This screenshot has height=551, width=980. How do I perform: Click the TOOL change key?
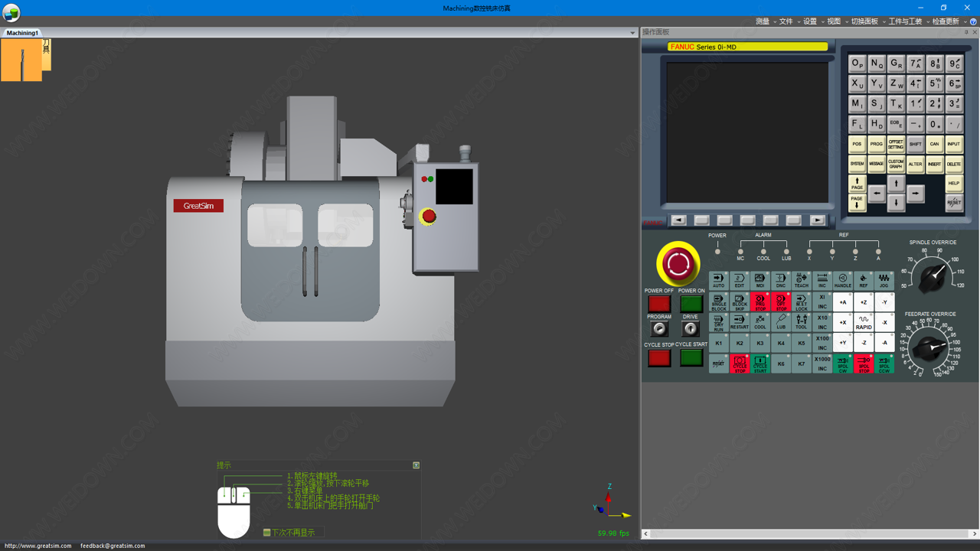[801, 322]
